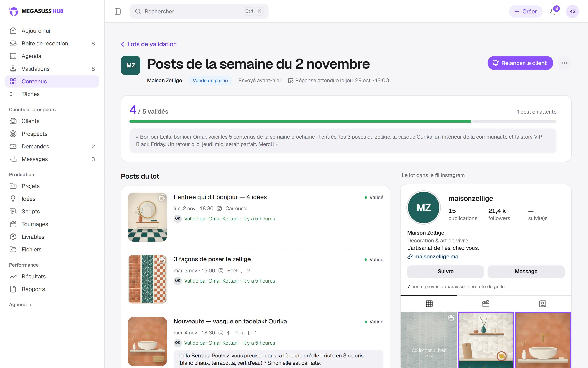Image resolution: width=588 pixels, height=368 pixels.
Task: Click the Validé en partie status badge
Action: click(x=210, y=80)
